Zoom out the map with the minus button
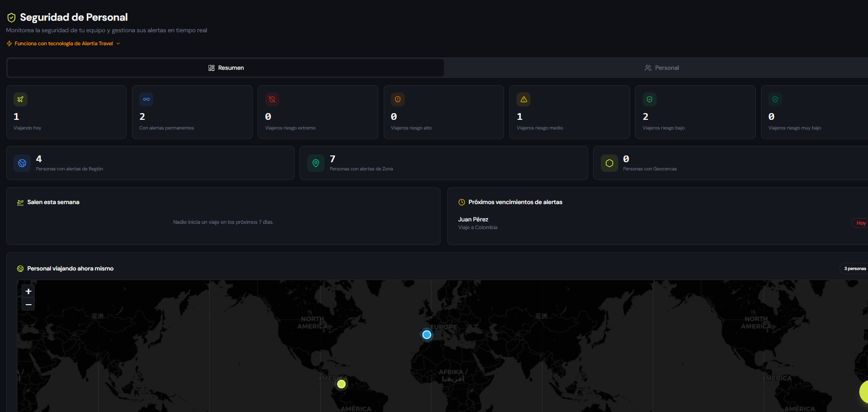Screen dimensions: 868x412 (28, 305)
